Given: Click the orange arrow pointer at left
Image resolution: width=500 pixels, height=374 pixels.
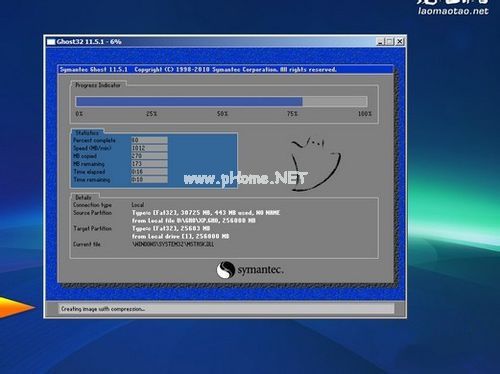Looking at the screenshot, I should [17, 307].
